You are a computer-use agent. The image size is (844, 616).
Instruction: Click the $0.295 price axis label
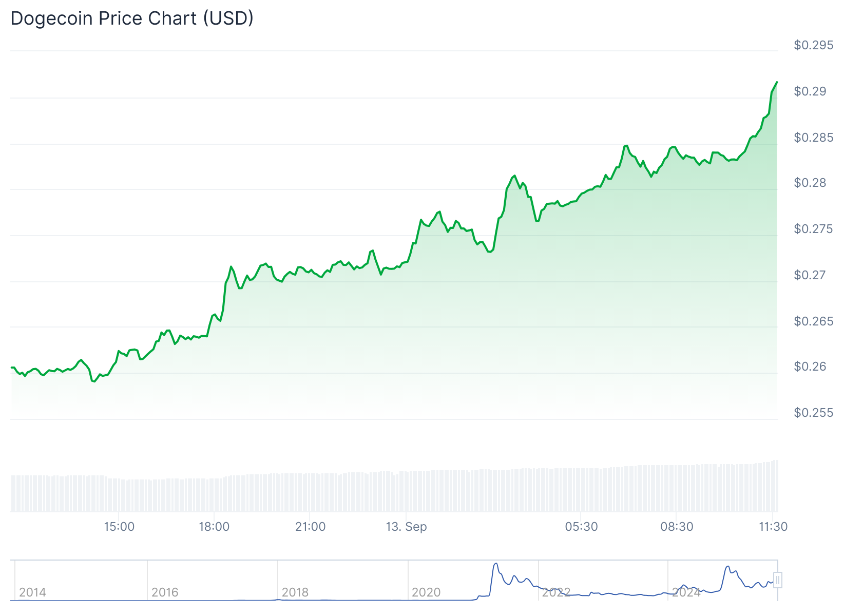click(x=813, y=45)
